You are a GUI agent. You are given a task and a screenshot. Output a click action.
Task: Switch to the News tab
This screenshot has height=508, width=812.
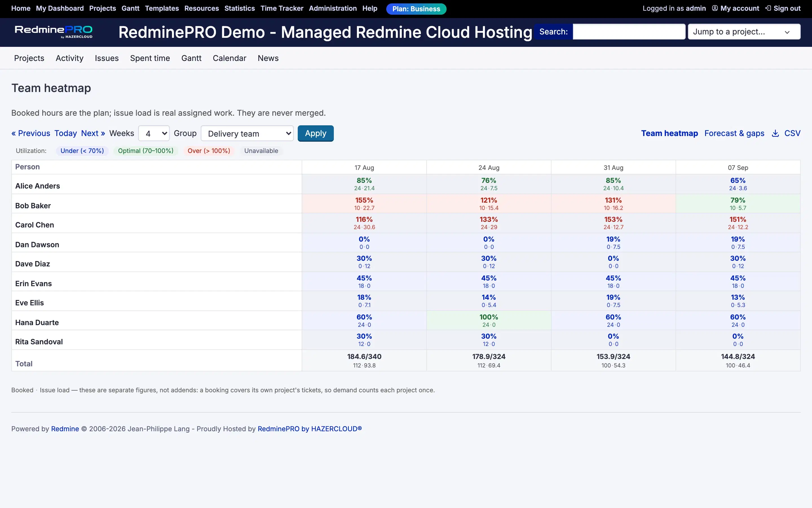click(x=268, y=58)
